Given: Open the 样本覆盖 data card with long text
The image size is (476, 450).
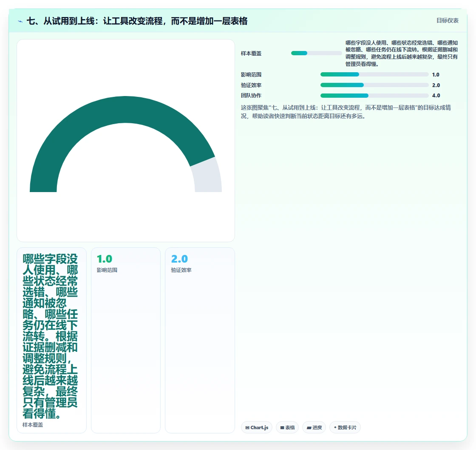Looking at the screenshot, I should click(x=51, y=340).
